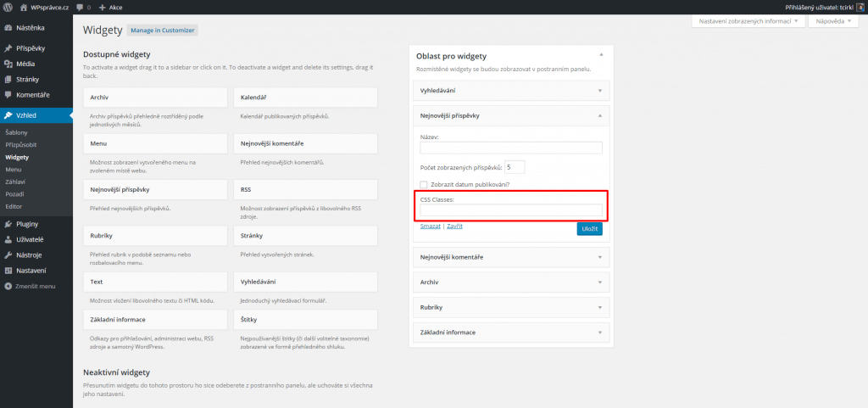Click the Smazat delete link
Image resolution: width=868 pixels, height=408 pixels.
[x=430, y=226]
